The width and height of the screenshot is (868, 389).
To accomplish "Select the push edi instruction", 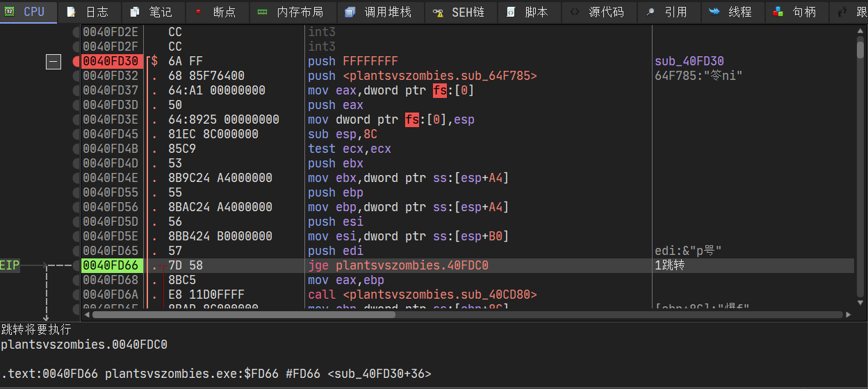I will pyautogui.click(x=336, y=251).
